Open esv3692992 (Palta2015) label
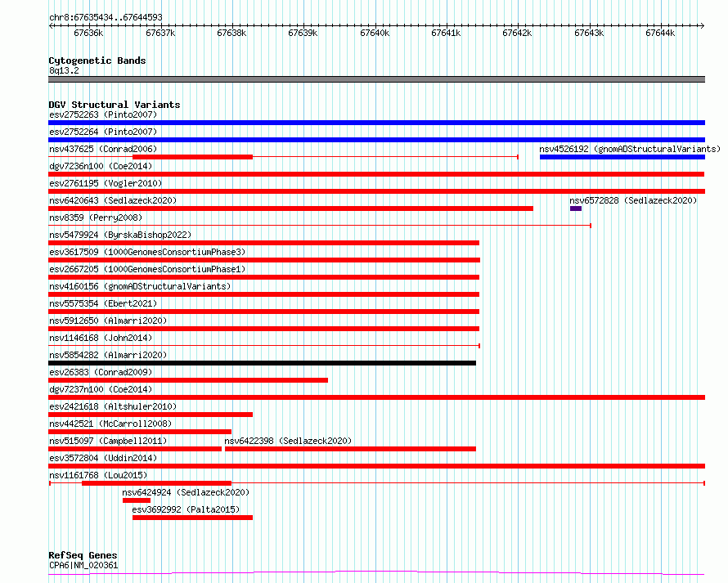728x583 pixels. coord(186,509)
